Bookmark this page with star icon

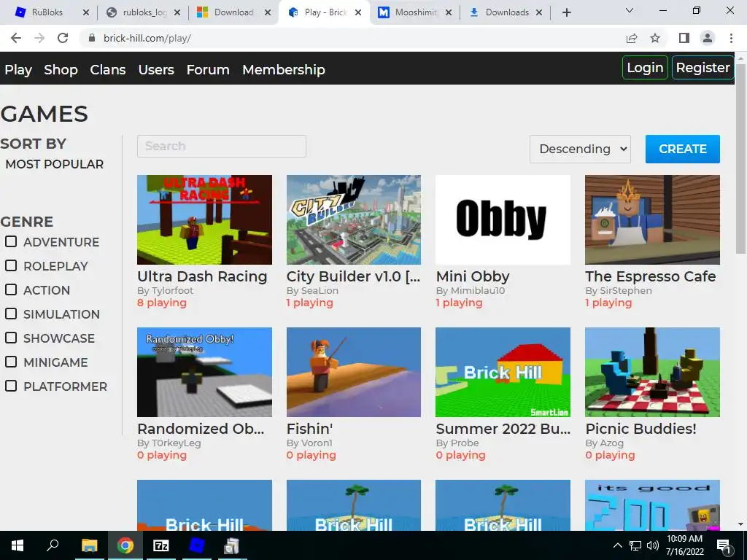click(655, 38)
